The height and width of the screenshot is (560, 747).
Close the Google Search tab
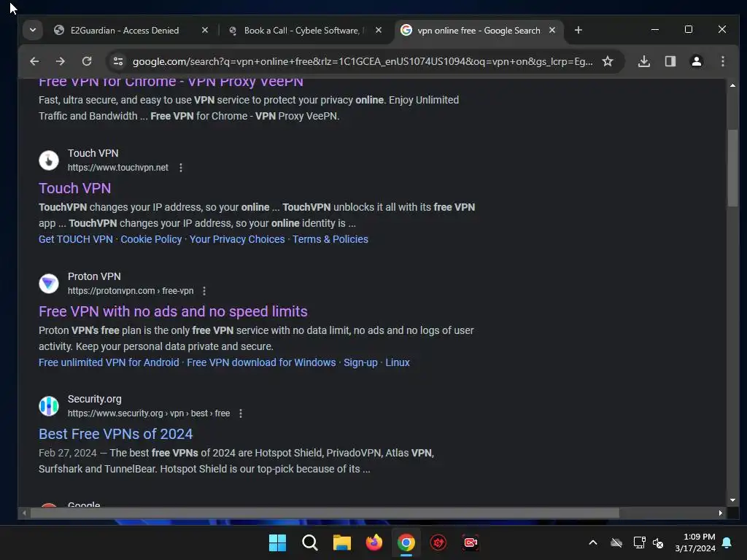[x=552, y=30]
